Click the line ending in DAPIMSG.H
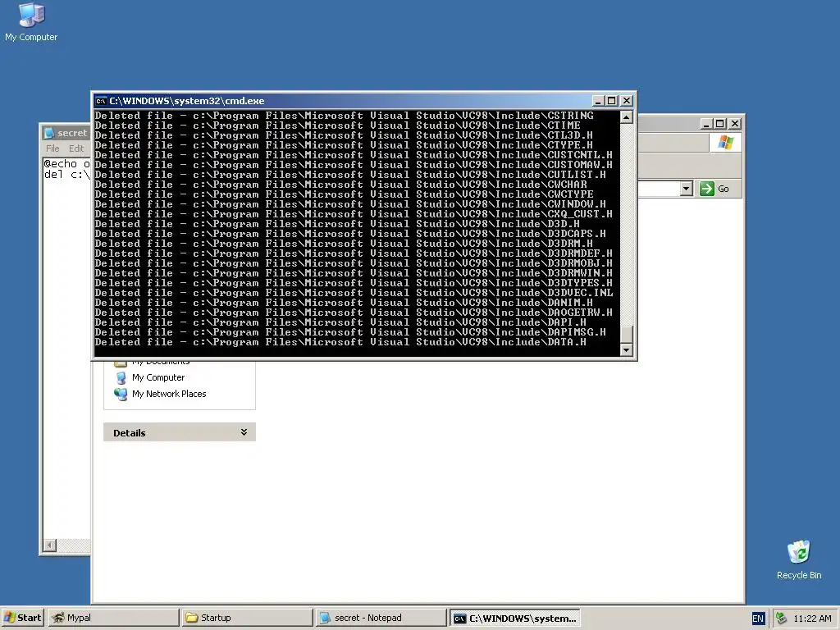This screenshot has height=630, width=840. (350, 332)
